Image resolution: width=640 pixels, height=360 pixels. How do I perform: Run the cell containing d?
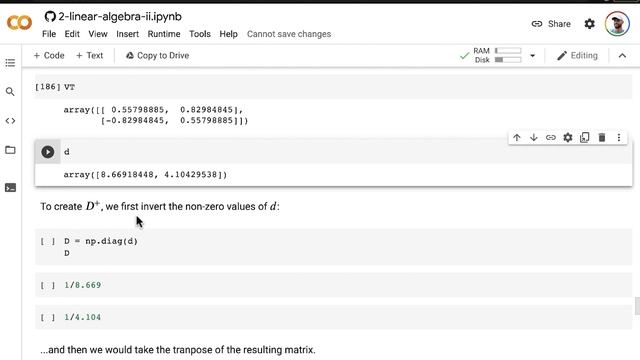[x=48, y=152]
